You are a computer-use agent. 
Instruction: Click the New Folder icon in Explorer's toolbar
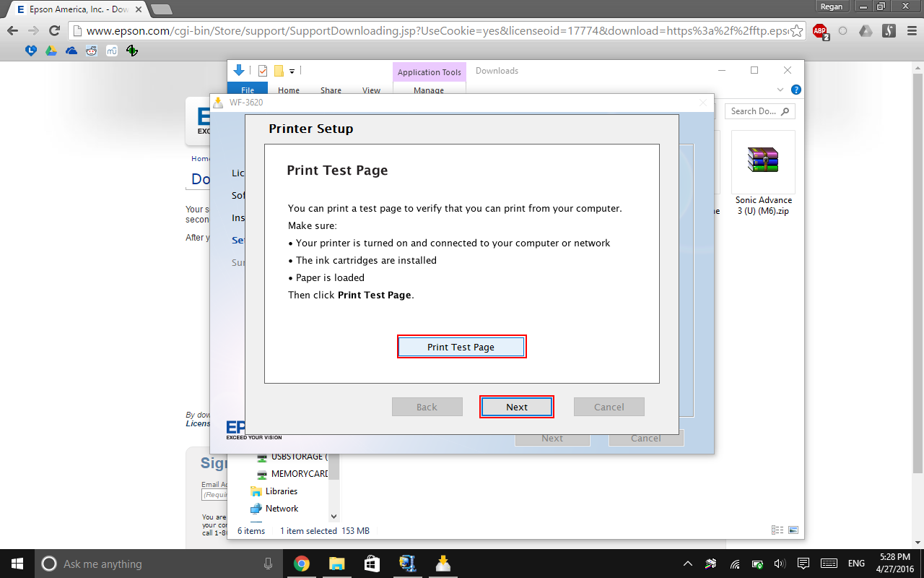[x=279, y=71]
